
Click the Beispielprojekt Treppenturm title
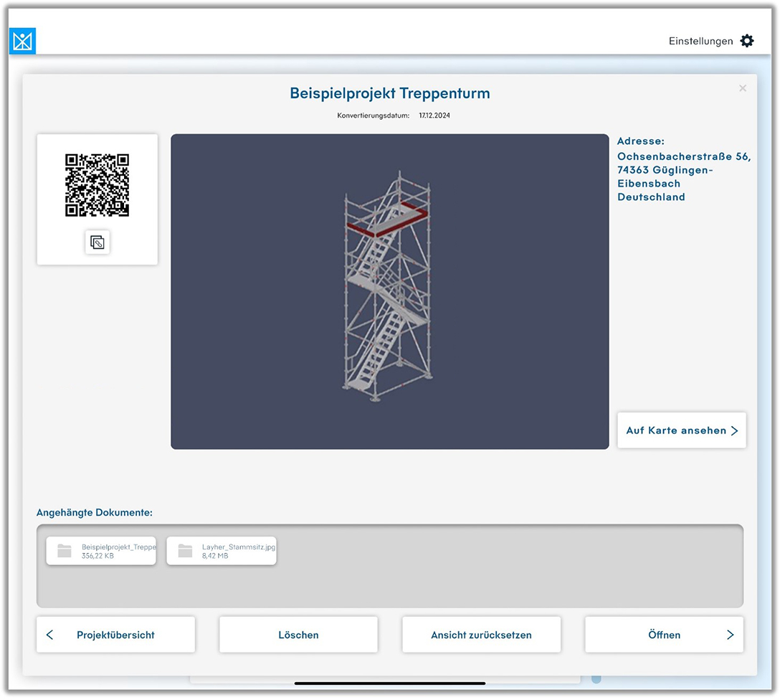389,93
